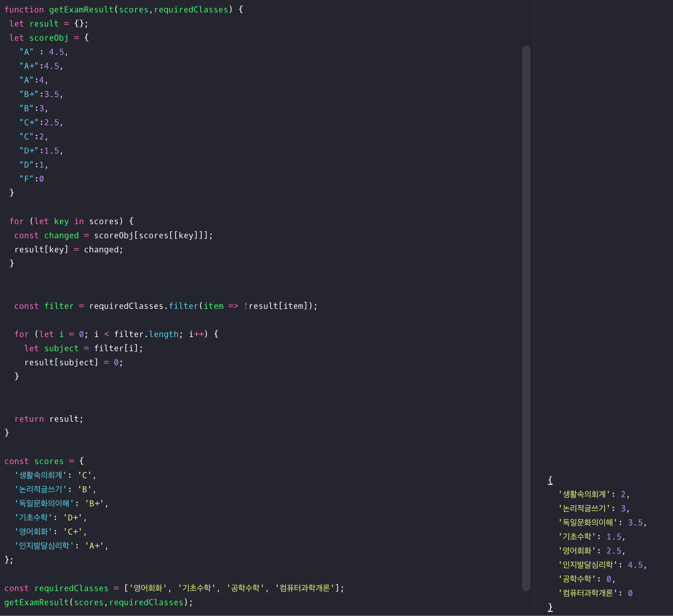This screenshot has height=616, width=673.
Task: Click the '영어회화': 'C+' code line
Action: [51, 532]
